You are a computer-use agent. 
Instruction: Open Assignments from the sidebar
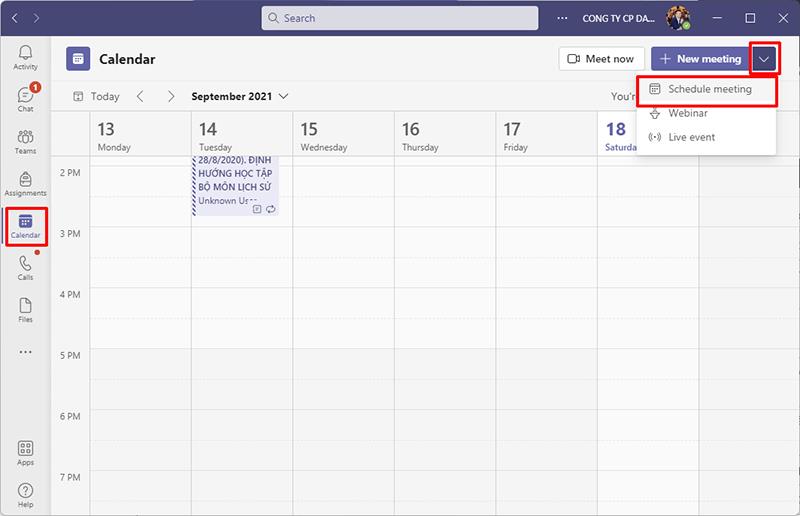coord(25,183)
